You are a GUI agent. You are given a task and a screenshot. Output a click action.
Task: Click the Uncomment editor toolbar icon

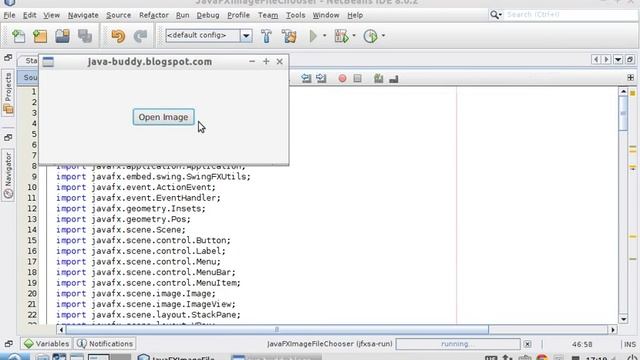393,78
